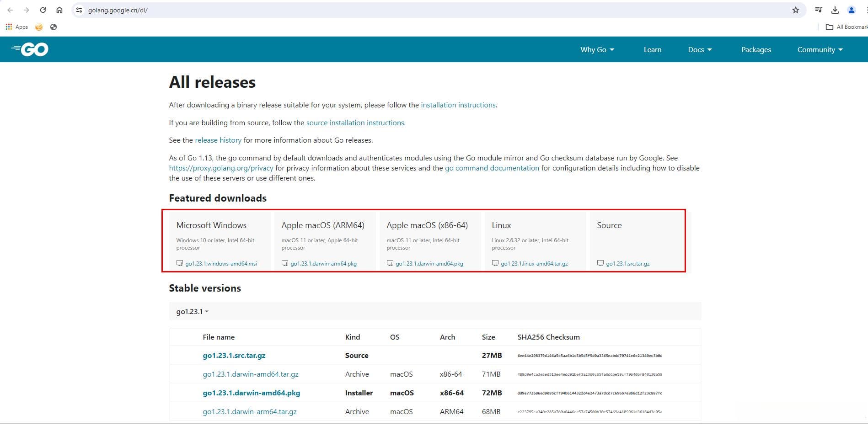Click go1.23.1.darwin-amd64.tar.gz in the table

tap(251, 374)
